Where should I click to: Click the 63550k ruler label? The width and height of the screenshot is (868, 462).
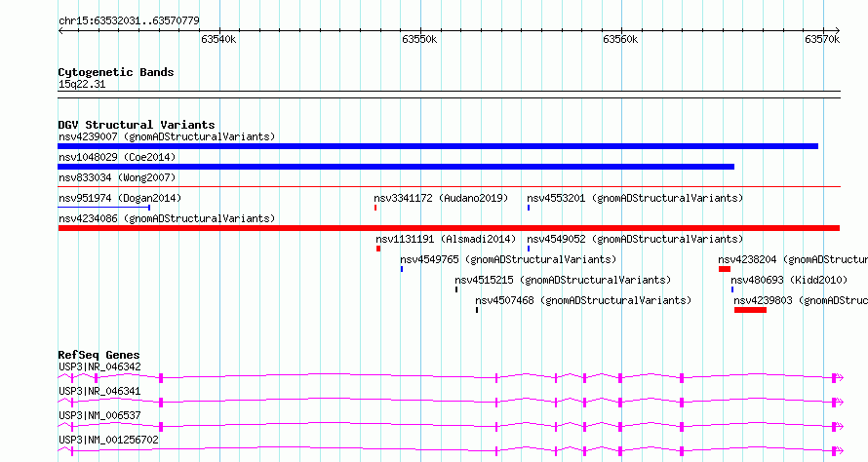[419, 39]
